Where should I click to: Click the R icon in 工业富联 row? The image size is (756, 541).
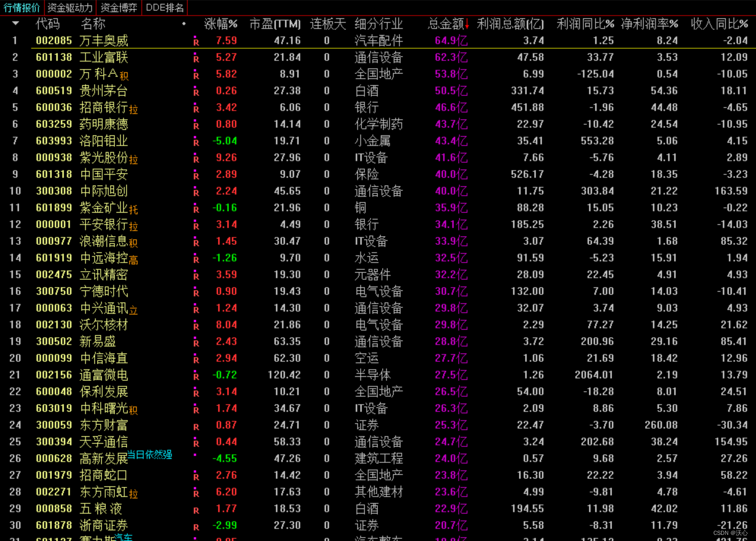coord(196,59)
